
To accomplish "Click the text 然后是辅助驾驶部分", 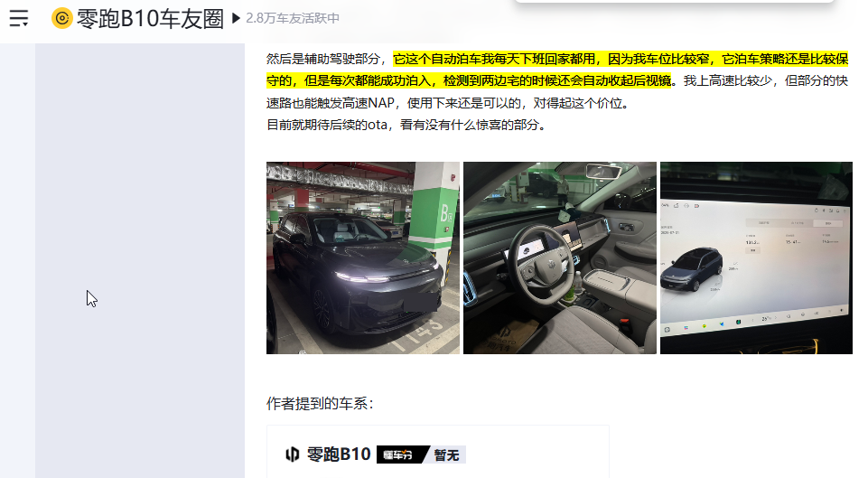I will click(322, 59).
